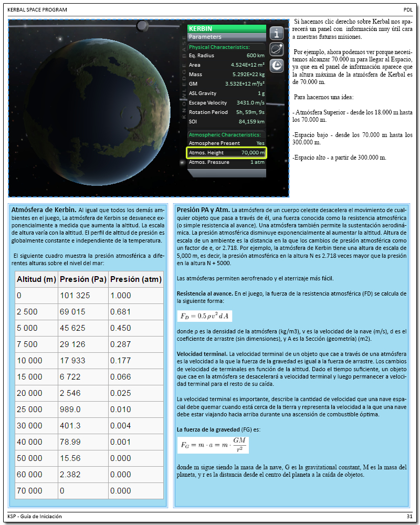Screen dimensions: 420x525
Task: Select the "0.681" atm cell
Action: [136, 312]
